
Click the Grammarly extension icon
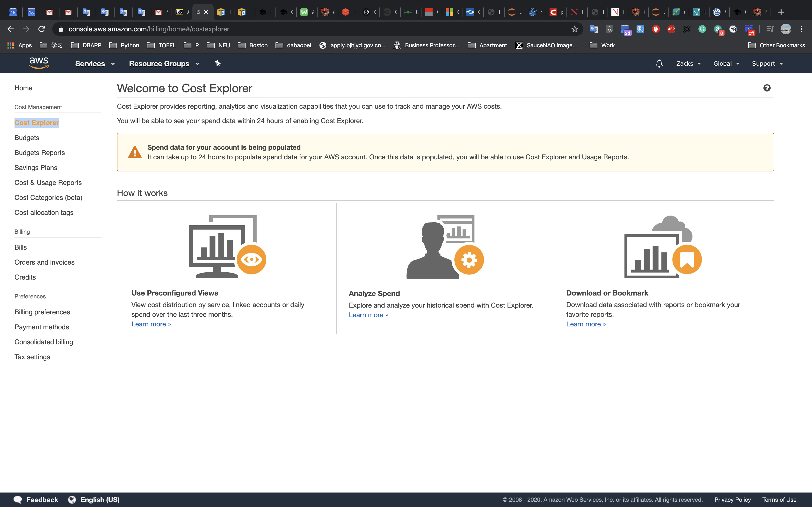click(x=702, y=29)
